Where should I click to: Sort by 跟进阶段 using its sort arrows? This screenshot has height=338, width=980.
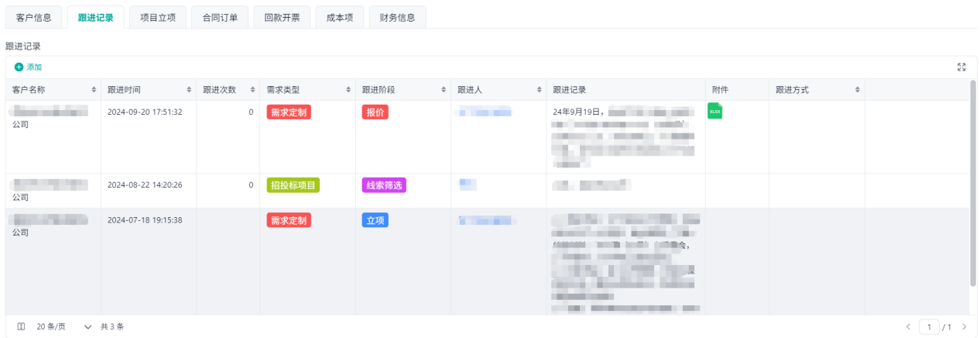[444, 90]
